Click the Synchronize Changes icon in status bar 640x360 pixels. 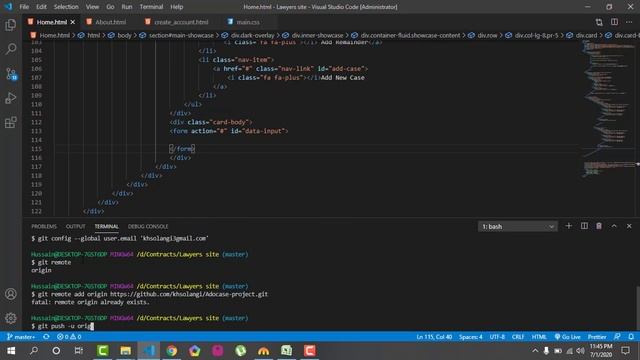(x=46, y=337)
